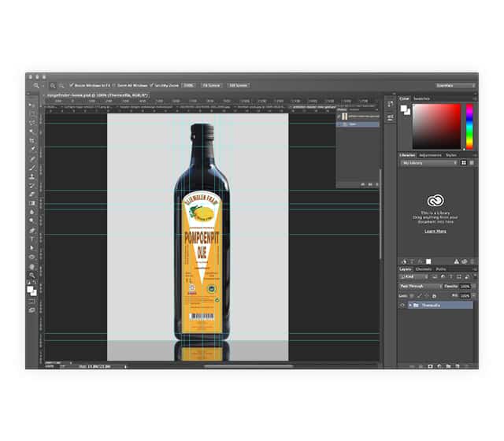Viewport: 504px width, 441px height.
Task: Select the Hand tool
Action: [x=31, y=266]
